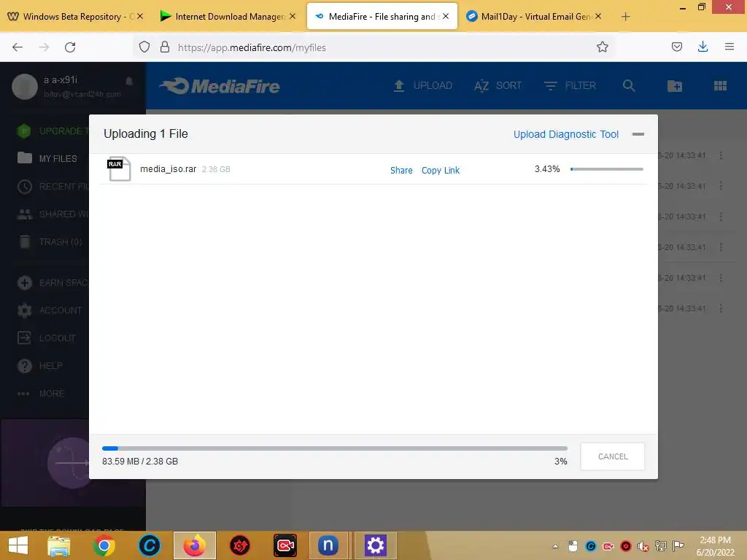Open the sixth file row's three-dot menu
Image resolution: width=747 pixels, height=560 pixels.
(x=721, y=308)
